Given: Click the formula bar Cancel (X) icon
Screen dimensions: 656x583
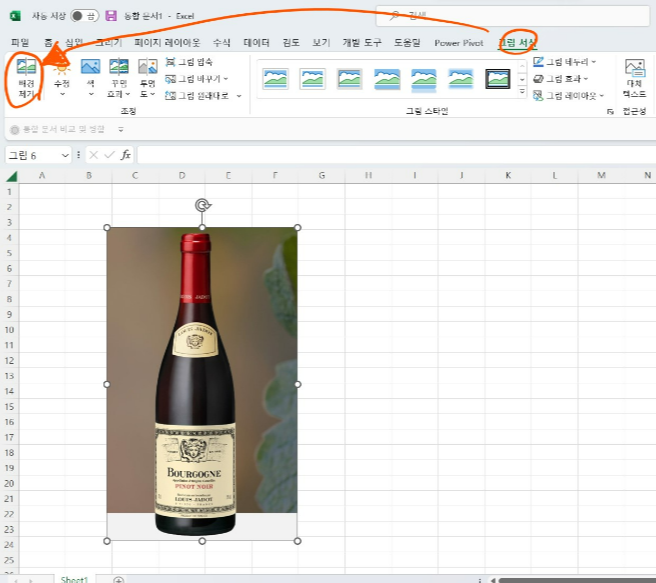Looking at the screenshot, I should click(x=93, y=155).
